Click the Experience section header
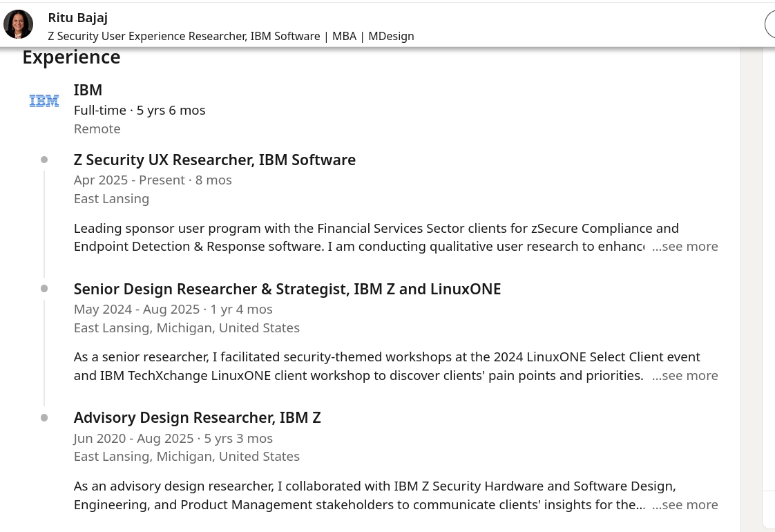 coord(71,57)
